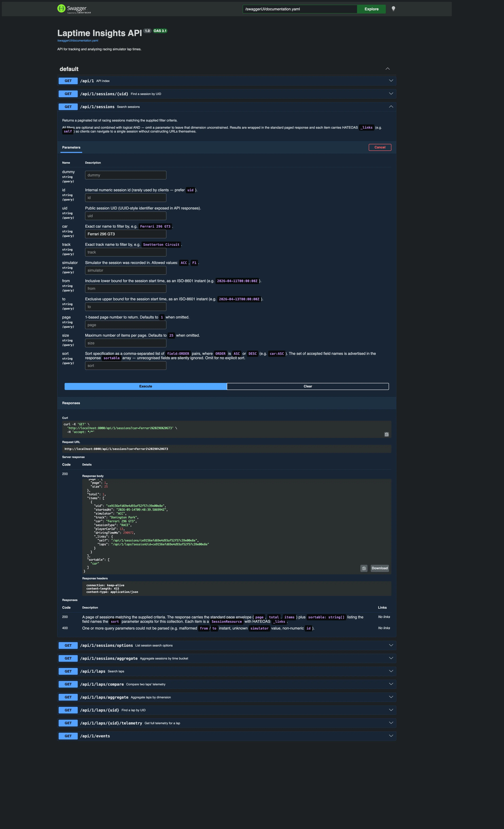Click the Request URL value text
Screen dimensions: 504x829
[116, 449]
